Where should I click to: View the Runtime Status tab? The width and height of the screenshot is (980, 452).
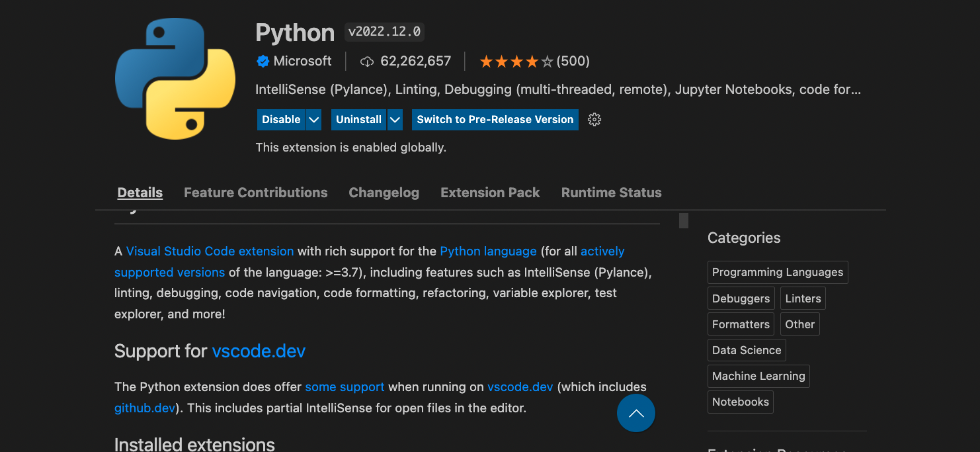612,193
